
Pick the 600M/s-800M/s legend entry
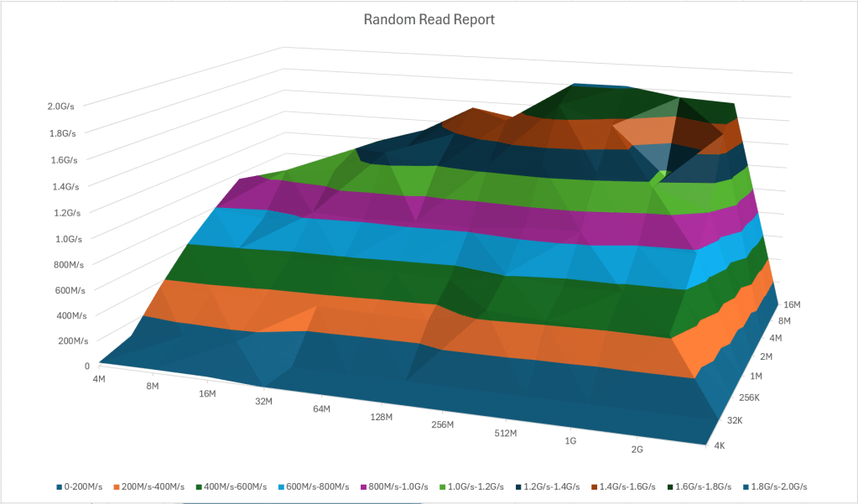[x=318, y=486]
